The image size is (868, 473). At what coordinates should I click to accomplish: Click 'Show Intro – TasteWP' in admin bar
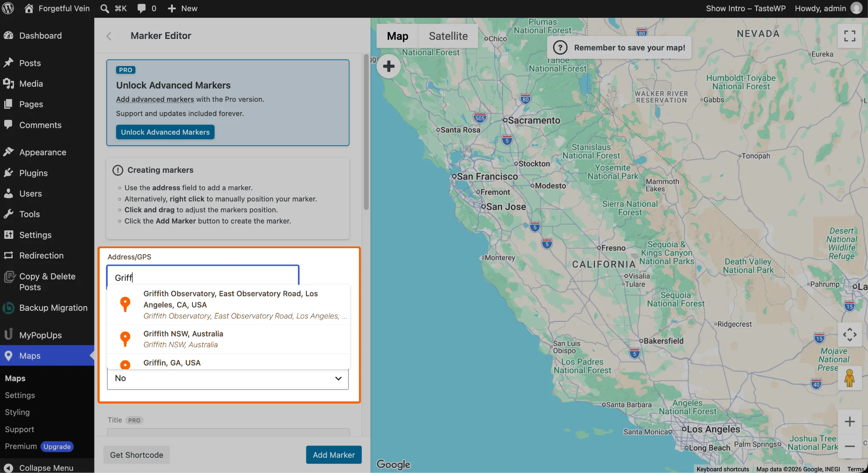point(746,8)
